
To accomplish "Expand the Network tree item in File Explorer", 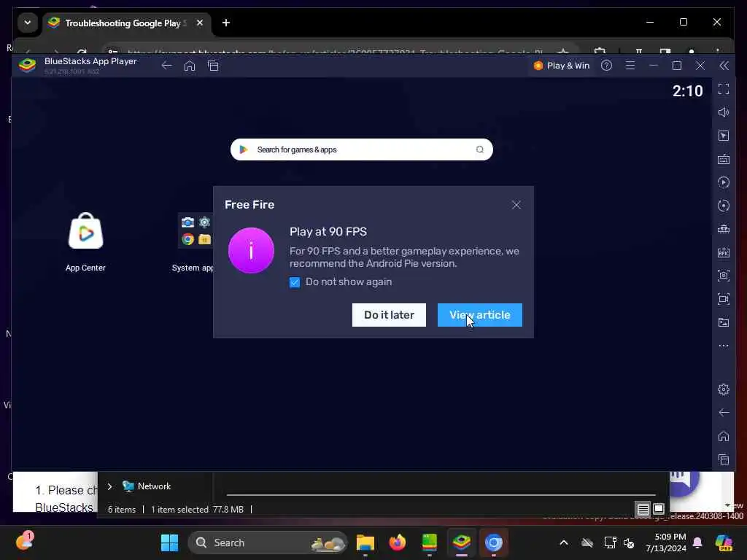I will pyautogui.click(x=109, y=486).
